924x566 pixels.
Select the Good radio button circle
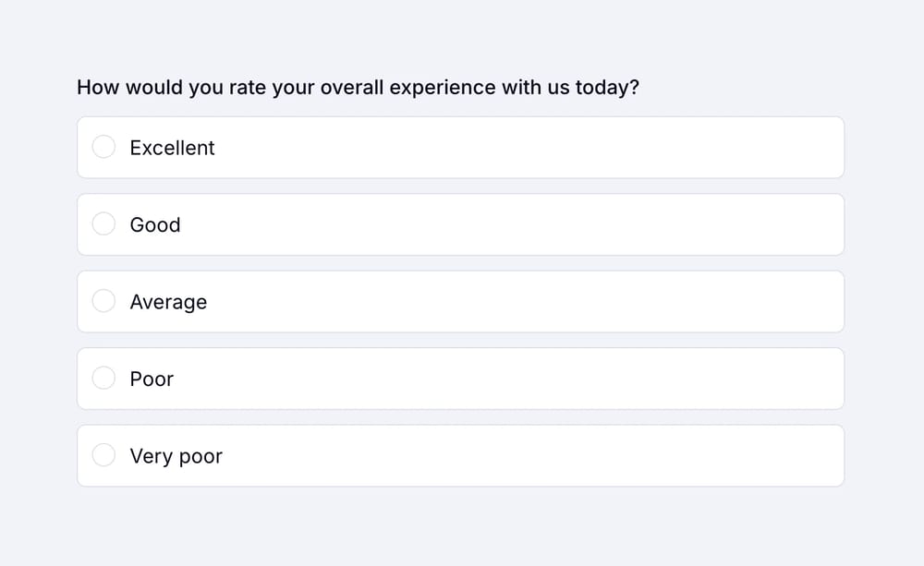coord(103,224)
